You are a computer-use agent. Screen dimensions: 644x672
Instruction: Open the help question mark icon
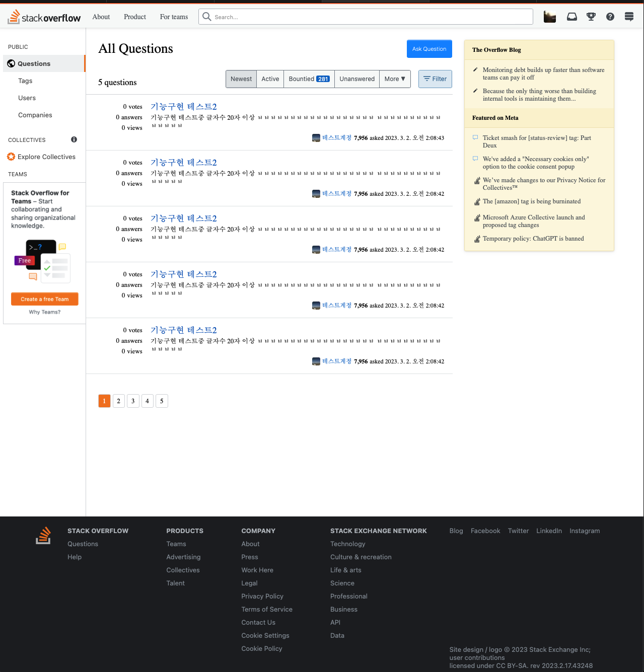coord(610,17)
